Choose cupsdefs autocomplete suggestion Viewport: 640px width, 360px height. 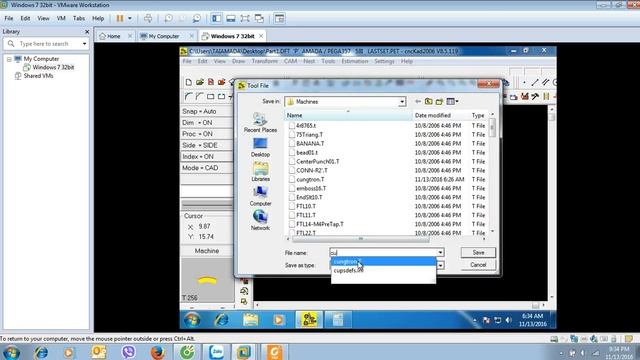(x=383, y=271)
